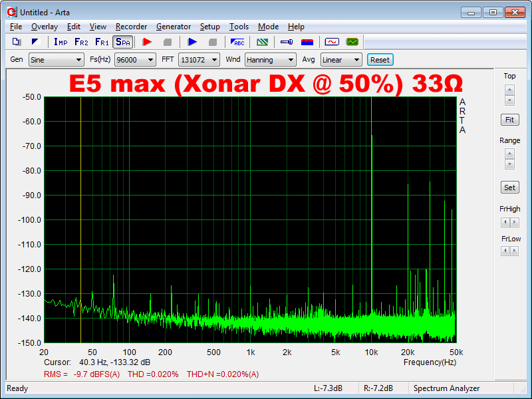Screen dimensions: 532x399
Task: Click the green striped overlay toolbar icon
Action: (262, 42)
